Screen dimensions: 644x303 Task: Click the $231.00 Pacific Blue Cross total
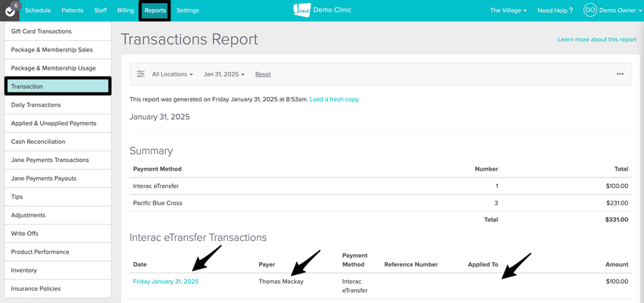[617, 203]
